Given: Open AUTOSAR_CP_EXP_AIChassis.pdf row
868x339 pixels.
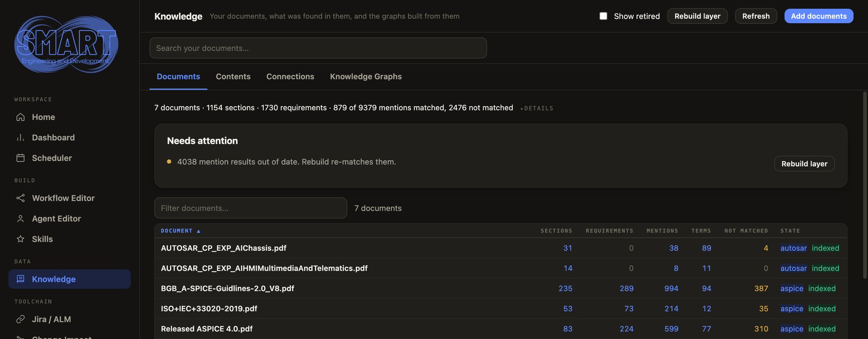Looking at the screenshot, I should (501, 248).
